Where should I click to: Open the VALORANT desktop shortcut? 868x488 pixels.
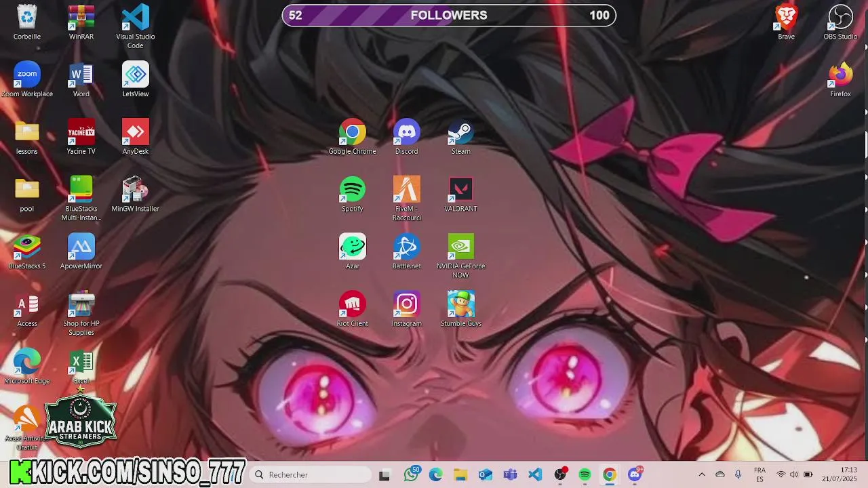click(461, 195)
